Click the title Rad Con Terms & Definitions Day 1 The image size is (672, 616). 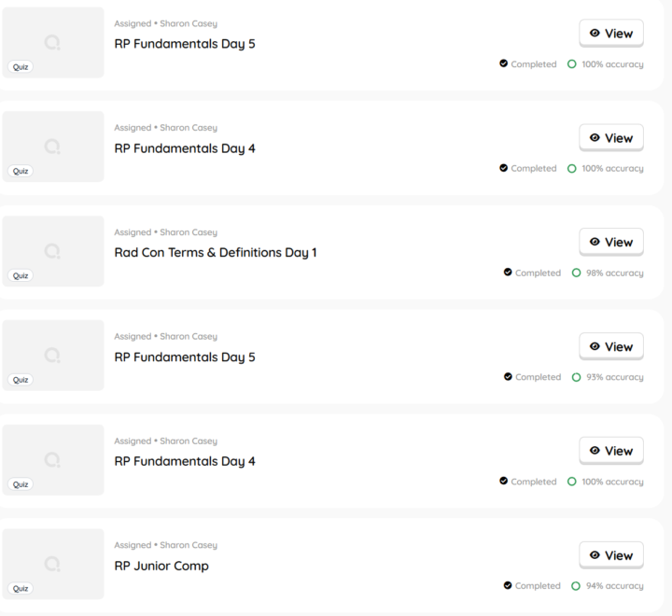tap(216, 253)
